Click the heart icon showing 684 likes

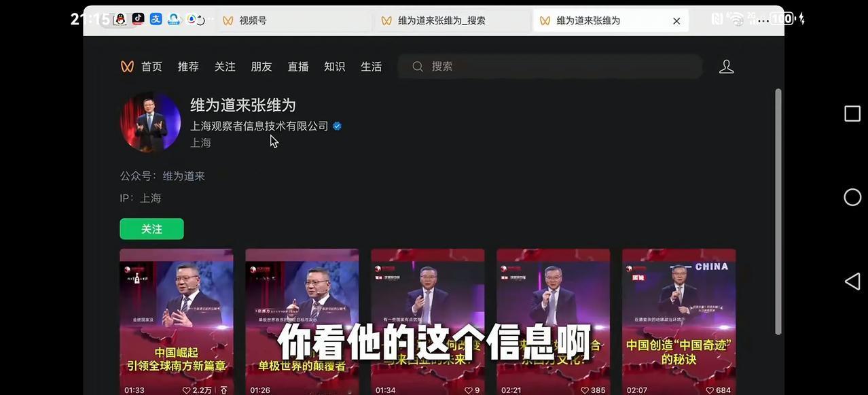(710, 390)
